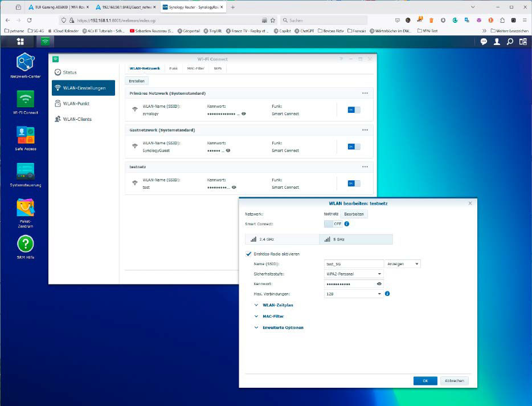Click the Bearbeiten button next to testnetz

354,214
